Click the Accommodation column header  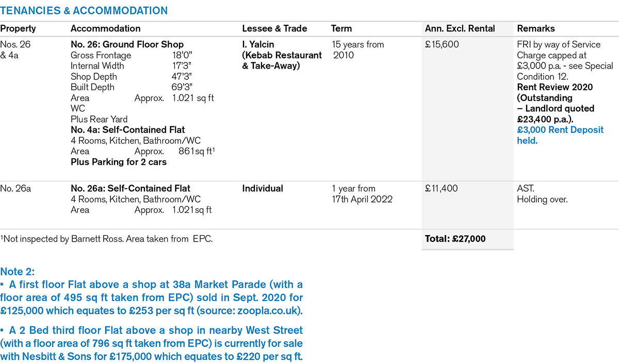tap(105, 29)
